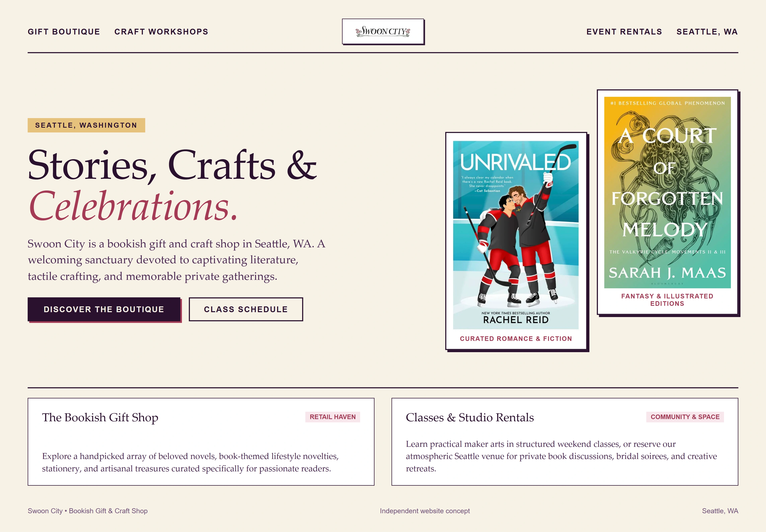Open Classes & Studio Rentals card heading
The height and width of the screenshot is (532, 766).
[470, 417]
